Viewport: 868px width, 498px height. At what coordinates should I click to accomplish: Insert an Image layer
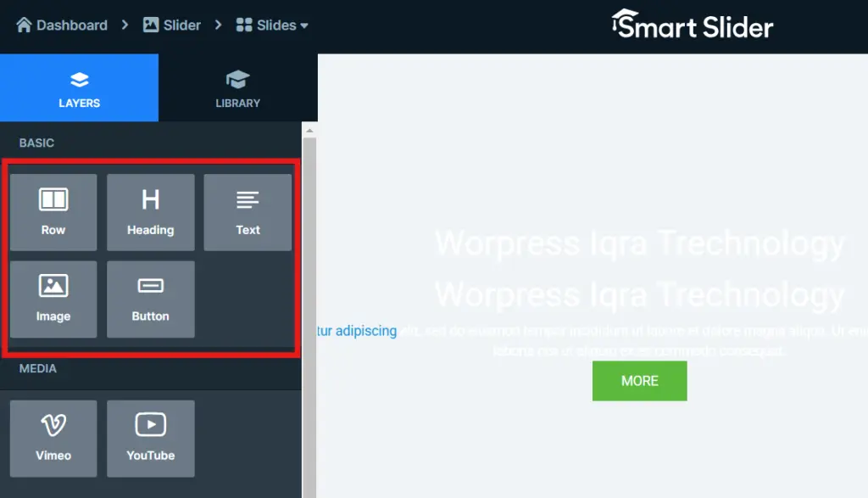point(53,299)
